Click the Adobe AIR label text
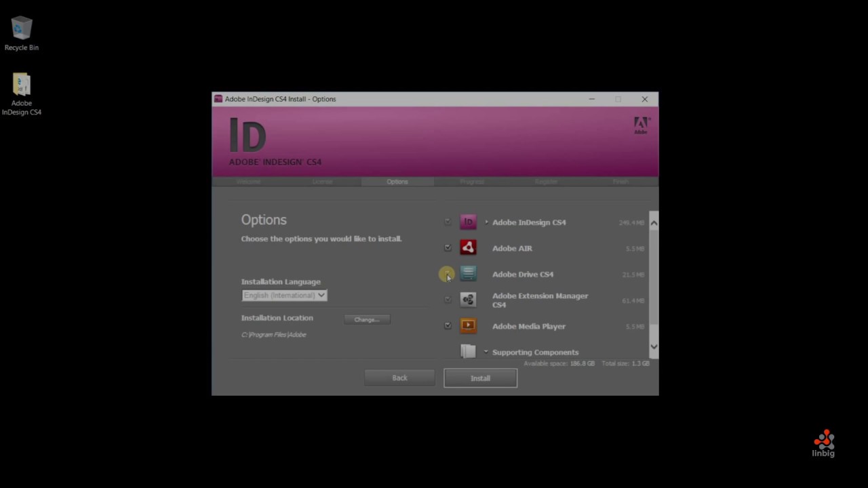This screenshot has height=488, width=868. tap(512, 248)
